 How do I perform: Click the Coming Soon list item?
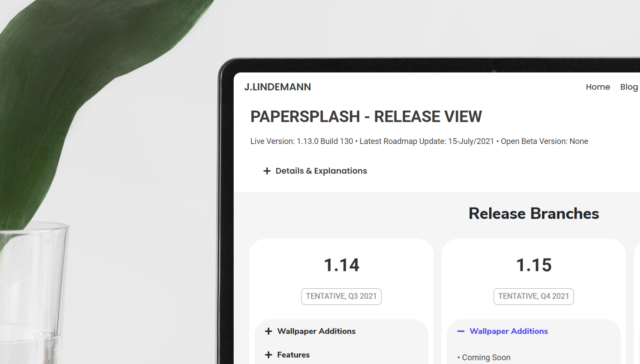point(486,358)
